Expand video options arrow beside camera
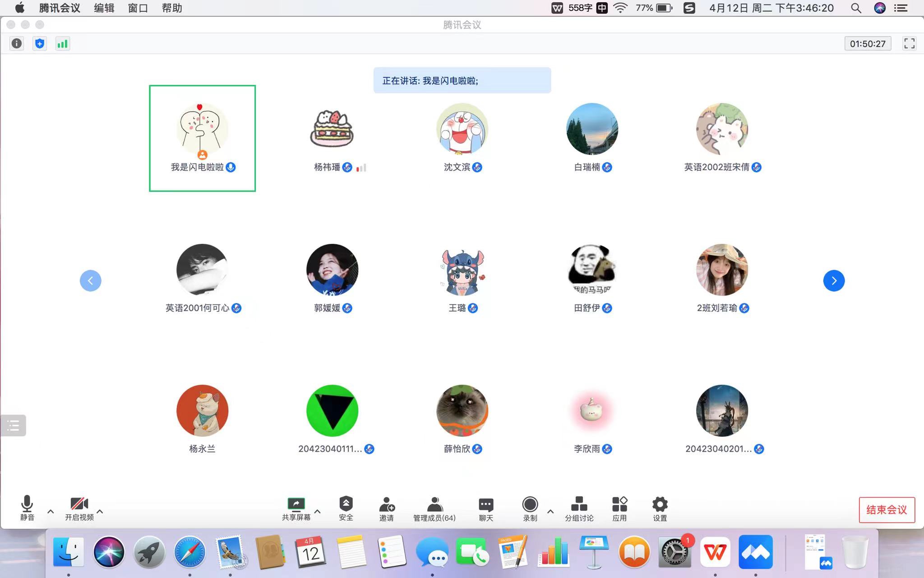Image resolution: width=924 pixels, height=578 pixels. tap(100, 512)
